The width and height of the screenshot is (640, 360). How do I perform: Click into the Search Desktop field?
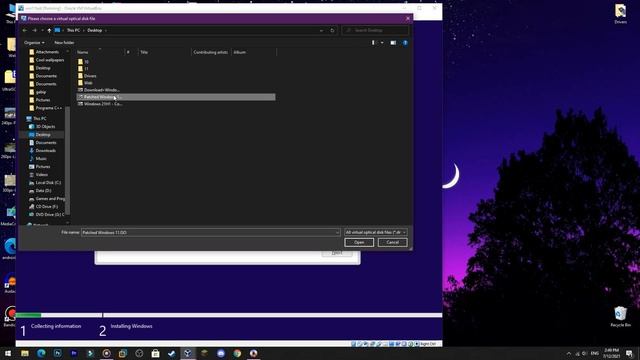point(375,30)
